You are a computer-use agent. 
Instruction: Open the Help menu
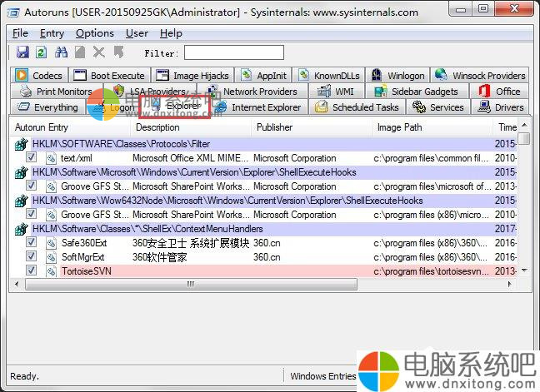point(171,33)
